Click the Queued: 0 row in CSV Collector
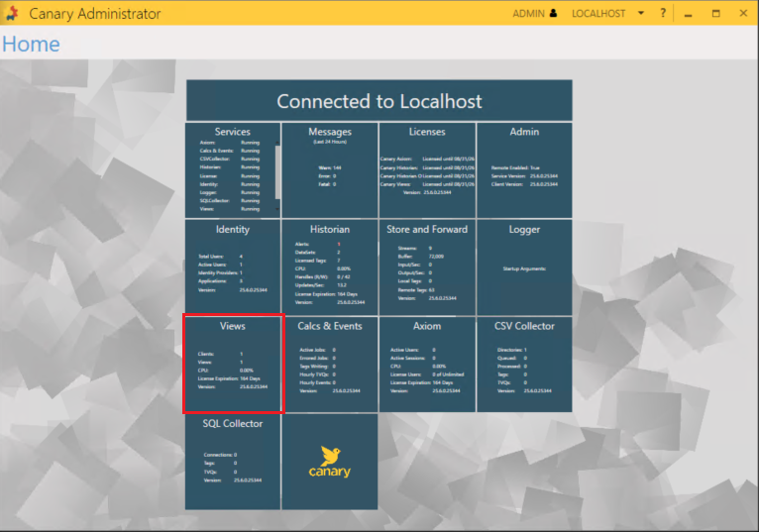This screenshot has height=532, width=759. pyautogui.click(x=512, y=359)
